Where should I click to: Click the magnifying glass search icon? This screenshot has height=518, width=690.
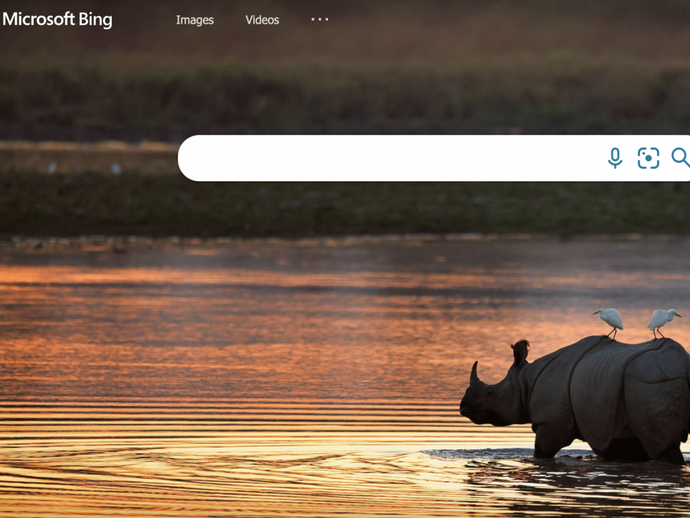click(x=680, y=158)
